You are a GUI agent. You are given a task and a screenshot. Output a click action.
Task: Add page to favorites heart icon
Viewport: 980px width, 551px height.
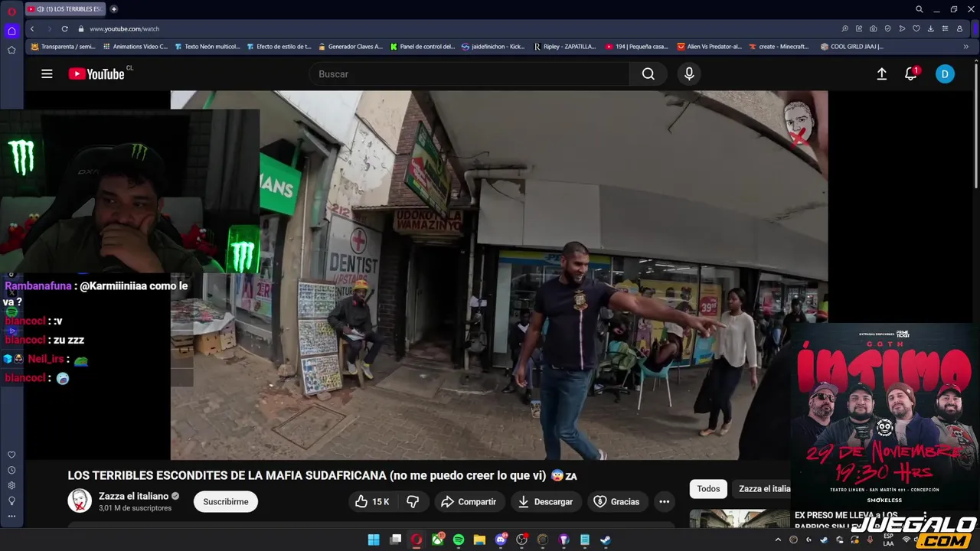(916, 28)
